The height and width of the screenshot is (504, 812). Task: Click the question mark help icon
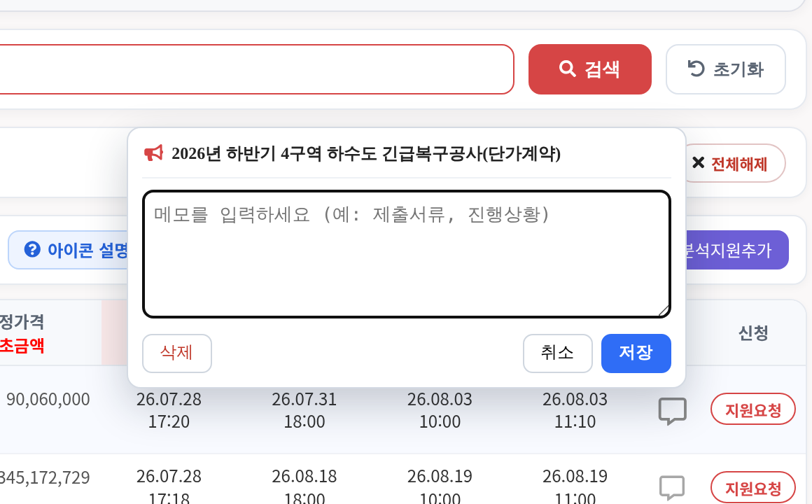(32, 250)
